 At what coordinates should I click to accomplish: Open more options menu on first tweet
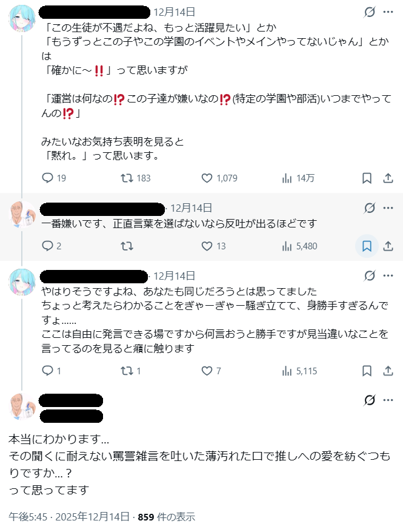(388, 12)
